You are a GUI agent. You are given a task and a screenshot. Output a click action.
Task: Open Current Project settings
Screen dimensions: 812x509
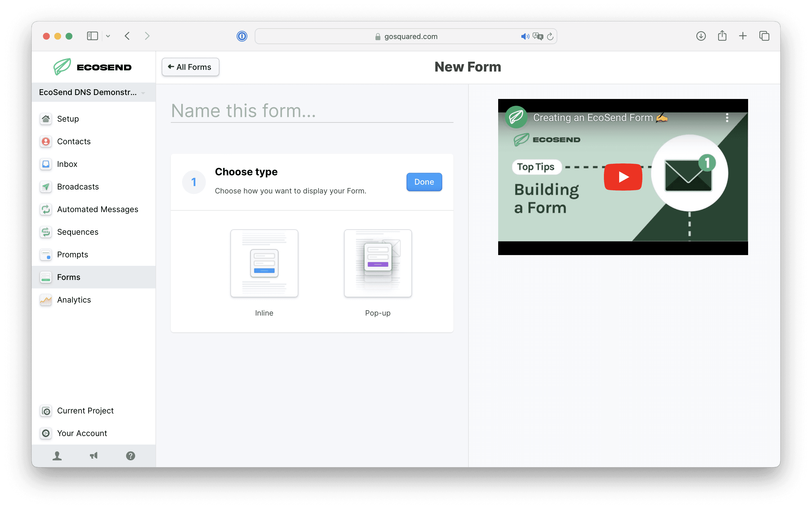[94, 411]
